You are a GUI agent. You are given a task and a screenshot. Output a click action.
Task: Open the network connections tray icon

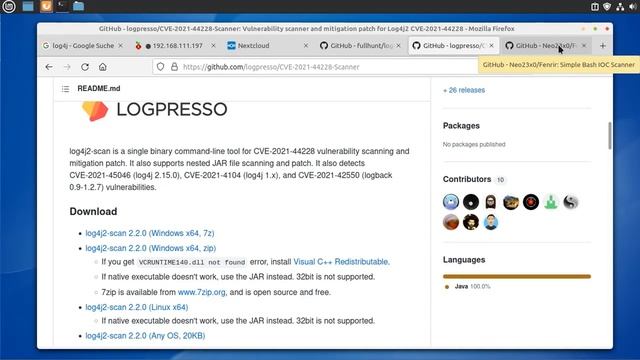click(x=620, y=7)
